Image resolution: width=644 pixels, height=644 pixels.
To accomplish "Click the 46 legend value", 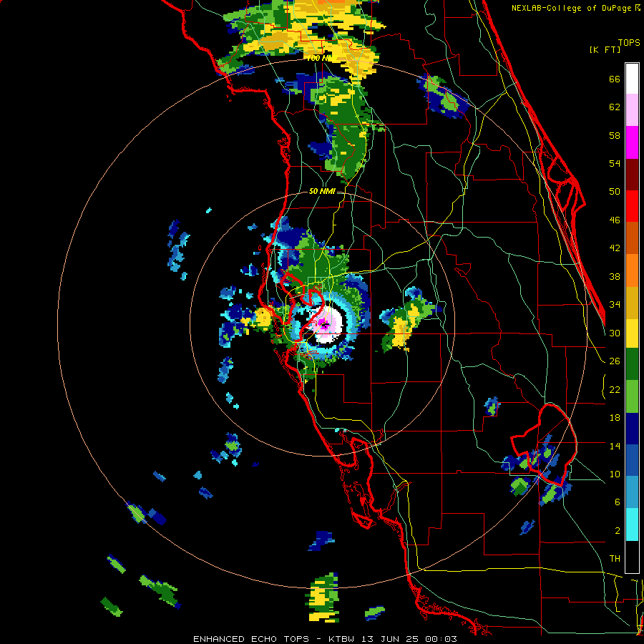I will point(615,220).
